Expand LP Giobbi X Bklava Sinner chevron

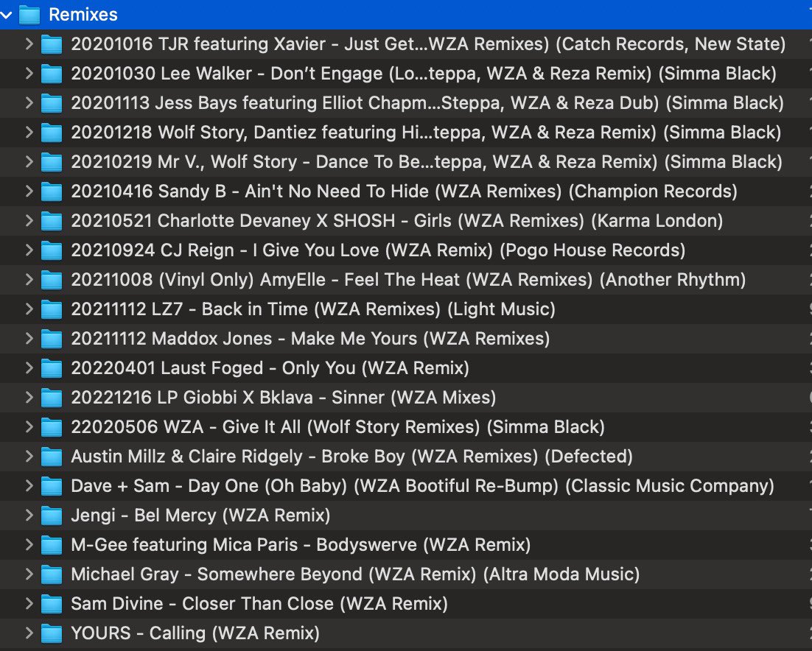click(x=29, y=398)
